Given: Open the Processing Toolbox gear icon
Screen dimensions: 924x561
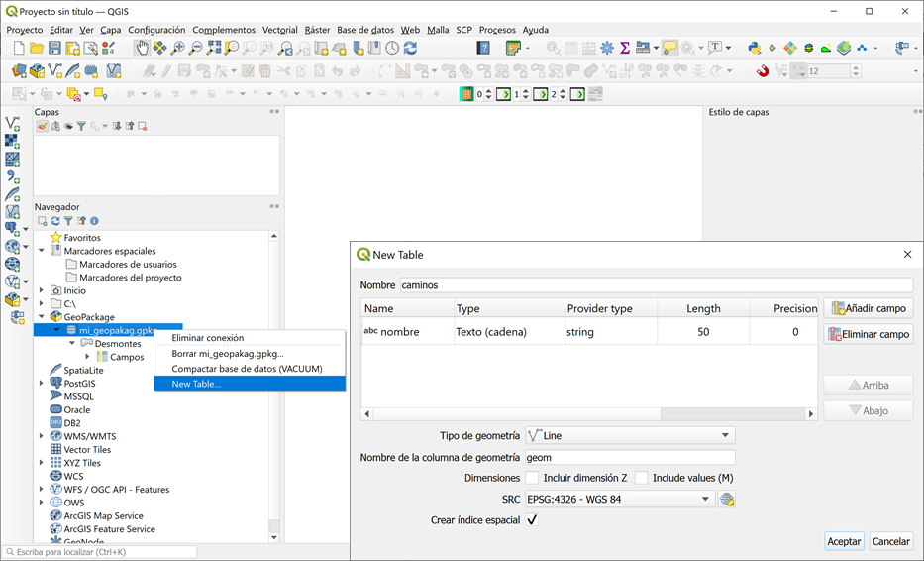Looking at the screenshot, I should pos(607,49).
